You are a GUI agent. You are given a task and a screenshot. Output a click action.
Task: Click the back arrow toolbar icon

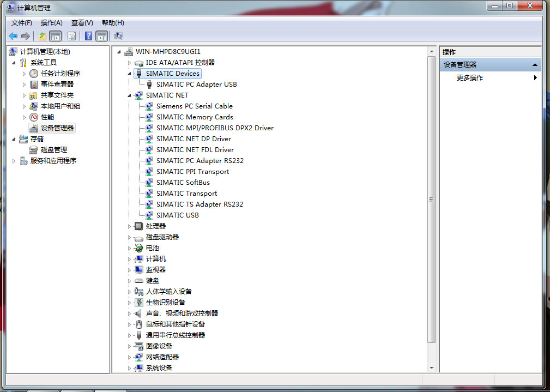click(x=13, y=36)
